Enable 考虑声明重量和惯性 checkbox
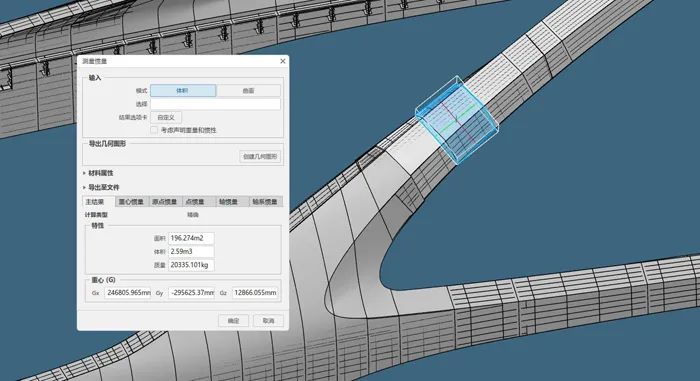Screen dimensions: 700x381 [154, 130]
